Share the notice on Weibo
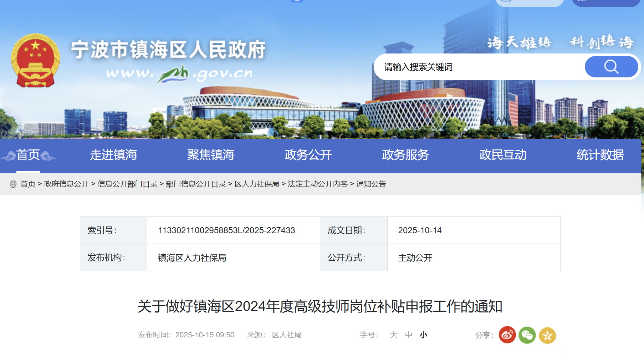 coord(507,335)
